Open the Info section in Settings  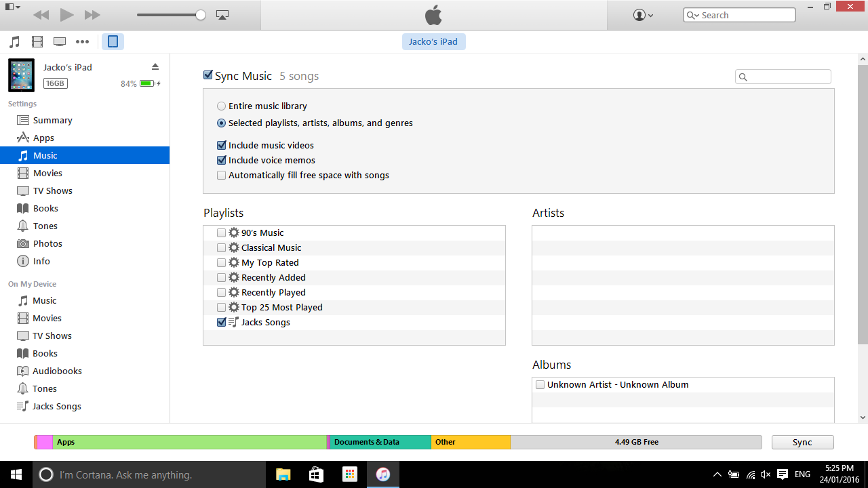(x=41, y=261)
